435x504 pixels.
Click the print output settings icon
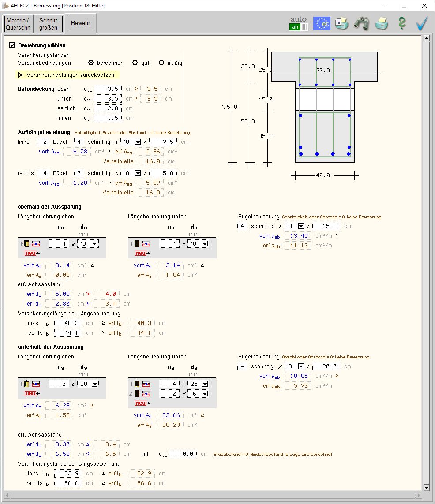tap(341, 23)
